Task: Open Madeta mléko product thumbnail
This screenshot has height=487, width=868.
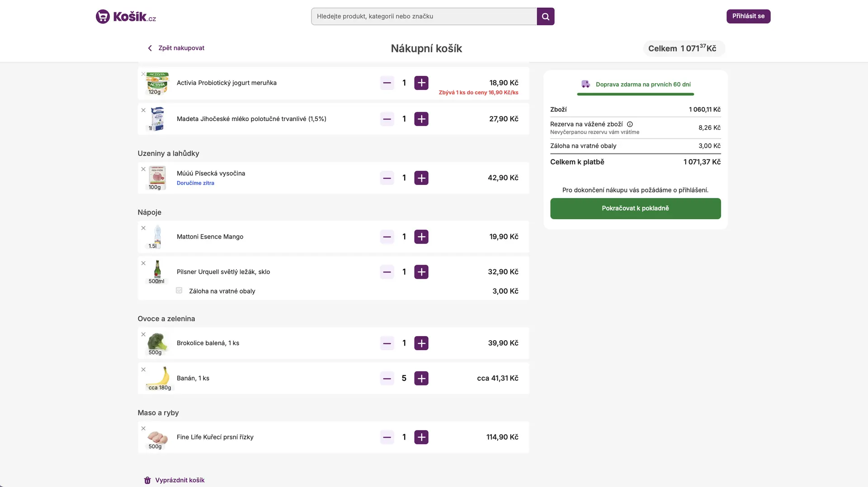Action: (x=157, y=119)
